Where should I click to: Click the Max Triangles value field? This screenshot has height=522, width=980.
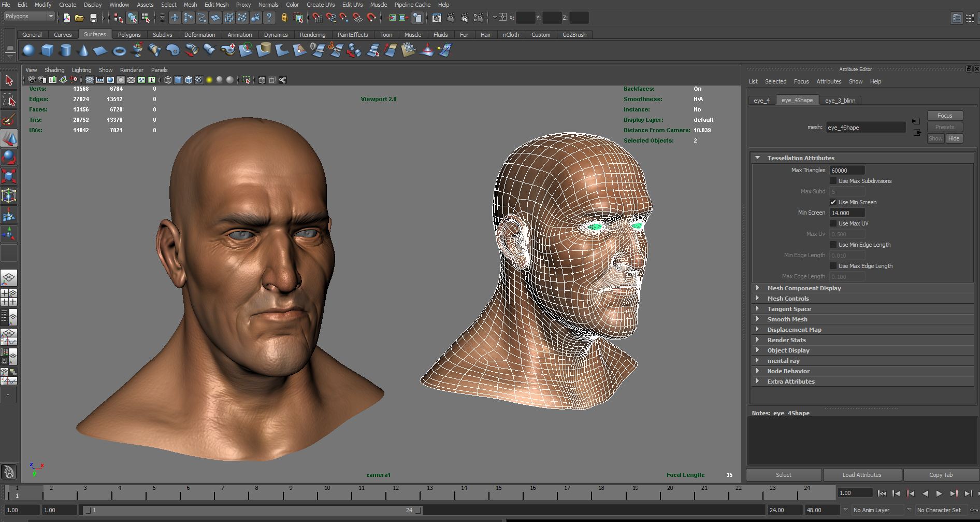pos(847,170)
